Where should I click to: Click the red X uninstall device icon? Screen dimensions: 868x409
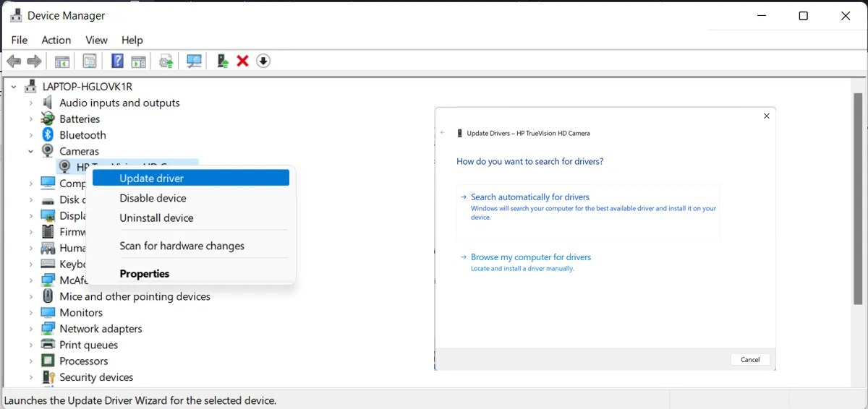click(x=243, y=61)
